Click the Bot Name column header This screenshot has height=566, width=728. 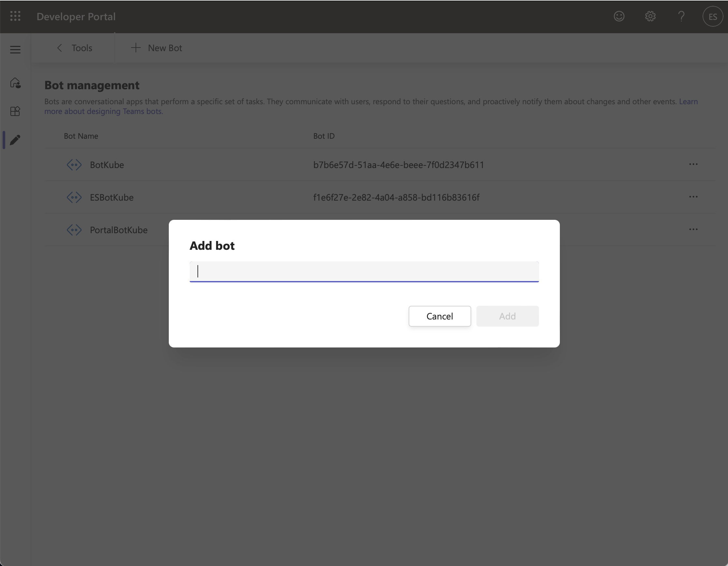(x=81, y=136)
